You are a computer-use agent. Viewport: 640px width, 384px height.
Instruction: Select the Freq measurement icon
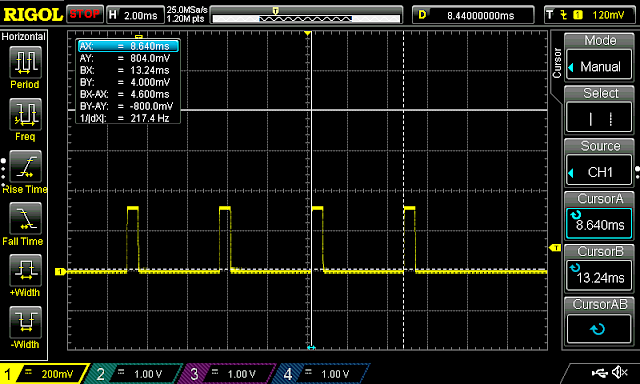pos(25,114)
